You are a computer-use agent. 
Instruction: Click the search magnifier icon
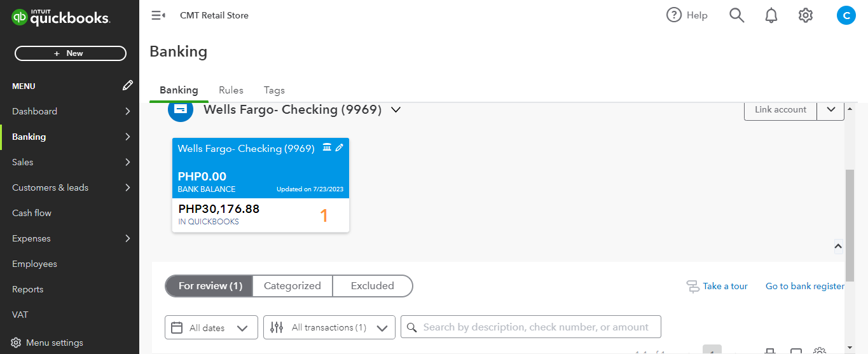[736, 15]
